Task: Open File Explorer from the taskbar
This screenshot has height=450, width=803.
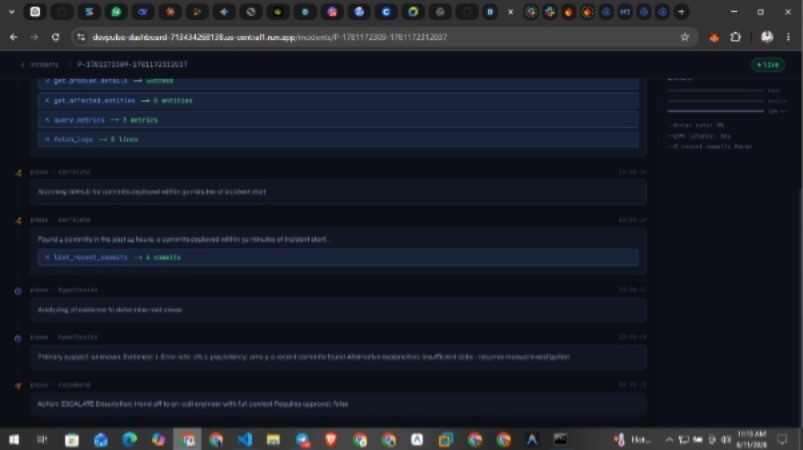Action: pyautogui.click(x=273, y=439)
